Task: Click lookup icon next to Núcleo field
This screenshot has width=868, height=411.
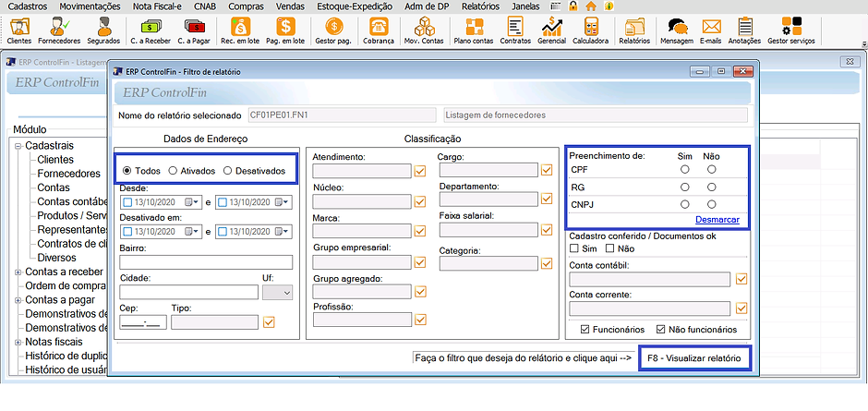Action: pos(419,201)
